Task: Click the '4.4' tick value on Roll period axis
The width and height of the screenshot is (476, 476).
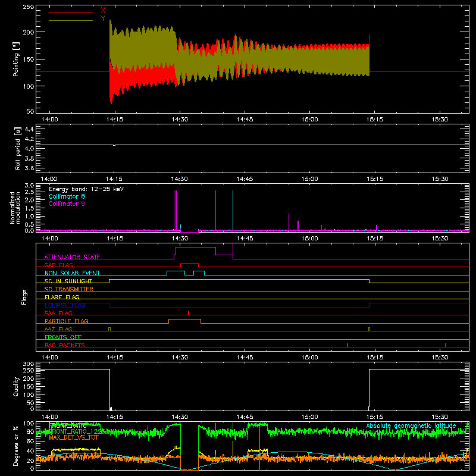Action: pyautogui.click(x=29, y=129)
